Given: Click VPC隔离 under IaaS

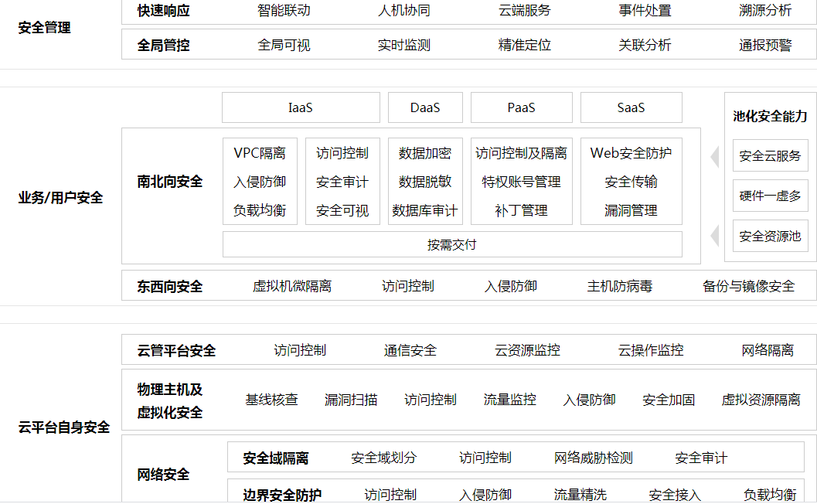Looking at the screenshot, I should tap(260, 153).
